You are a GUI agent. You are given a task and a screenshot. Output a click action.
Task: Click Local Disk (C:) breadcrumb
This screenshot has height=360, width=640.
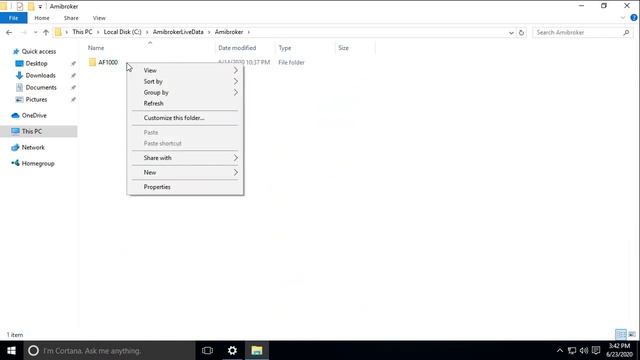122,32
